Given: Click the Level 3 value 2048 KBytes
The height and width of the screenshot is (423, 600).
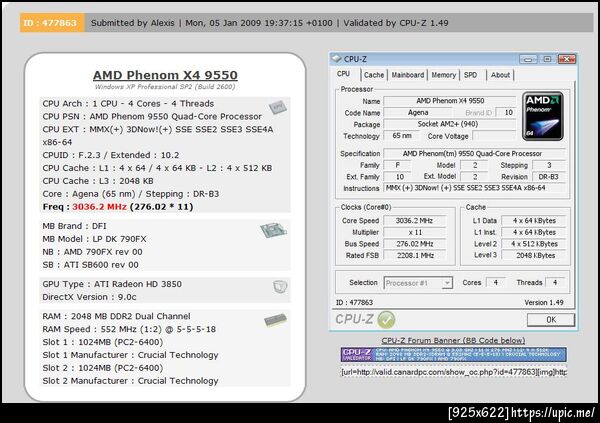Looking at the screenshot, I should (534, 255).
